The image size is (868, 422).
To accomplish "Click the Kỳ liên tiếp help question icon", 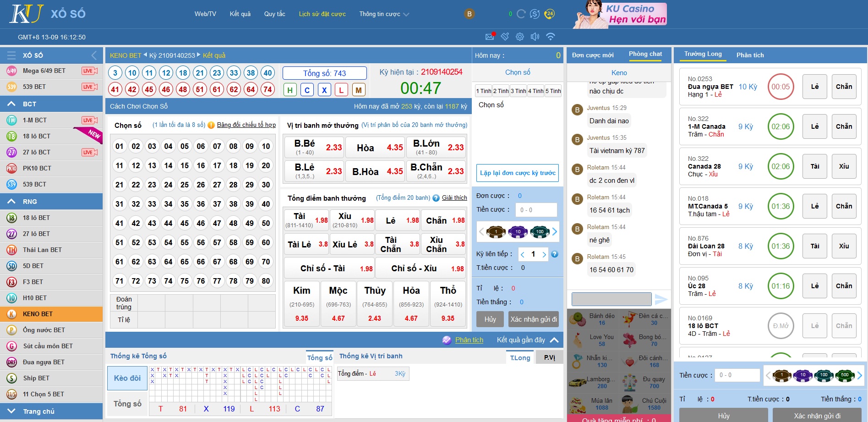I will point(555,254).
